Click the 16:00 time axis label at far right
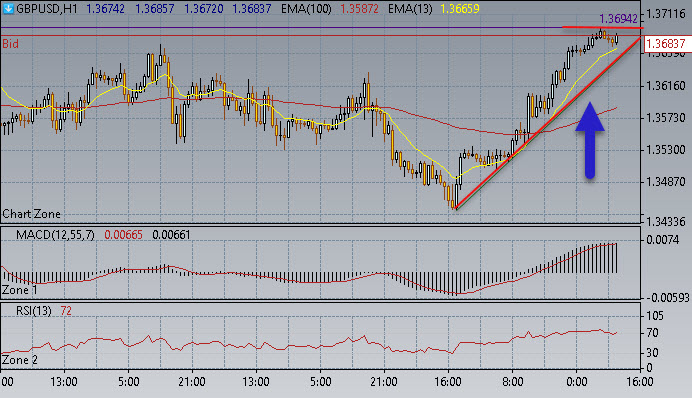Screen dimensions: 692x398 [640, 382]
